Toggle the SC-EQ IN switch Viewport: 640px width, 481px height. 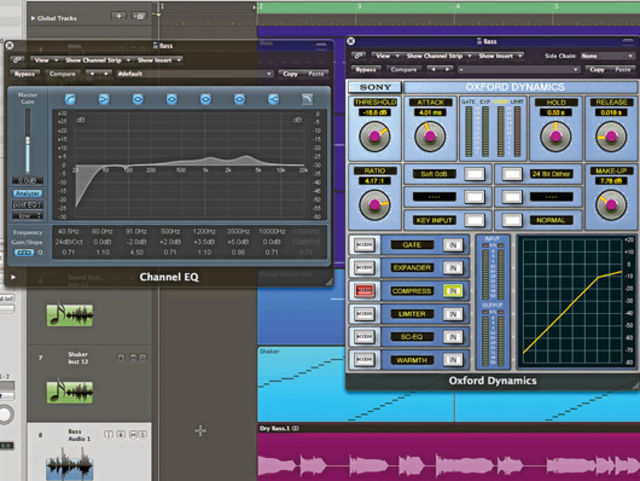click(x=453, y=337)
